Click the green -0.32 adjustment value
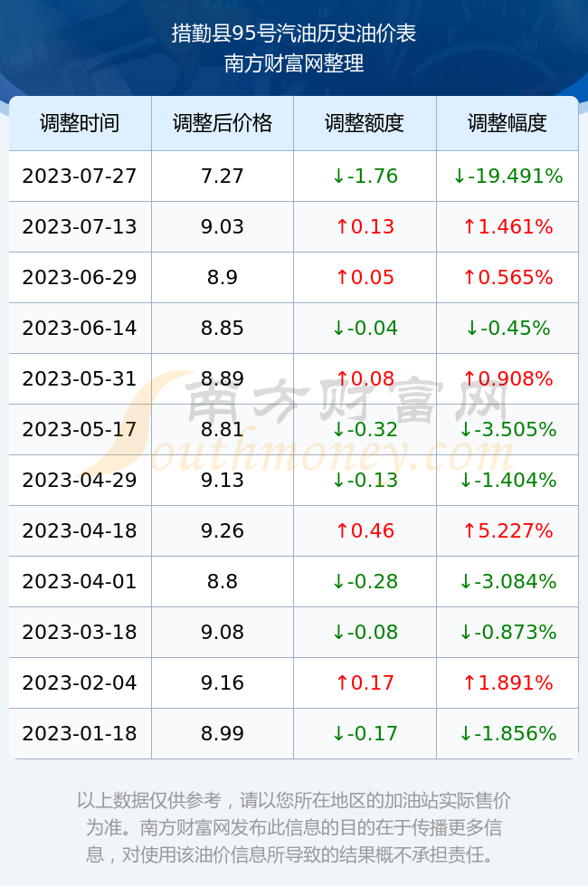Screen dimensions: 588x887 [365, 429]
